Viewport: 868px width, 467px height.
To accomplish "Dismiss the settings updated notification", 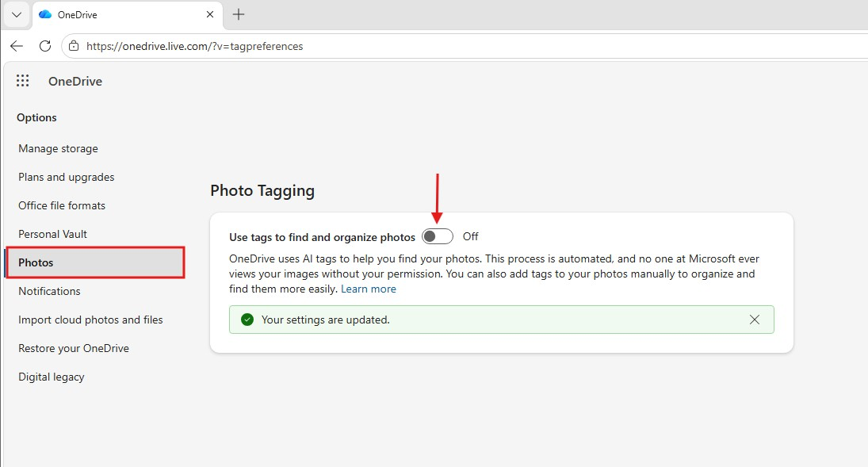I will (x=754, y=320).
